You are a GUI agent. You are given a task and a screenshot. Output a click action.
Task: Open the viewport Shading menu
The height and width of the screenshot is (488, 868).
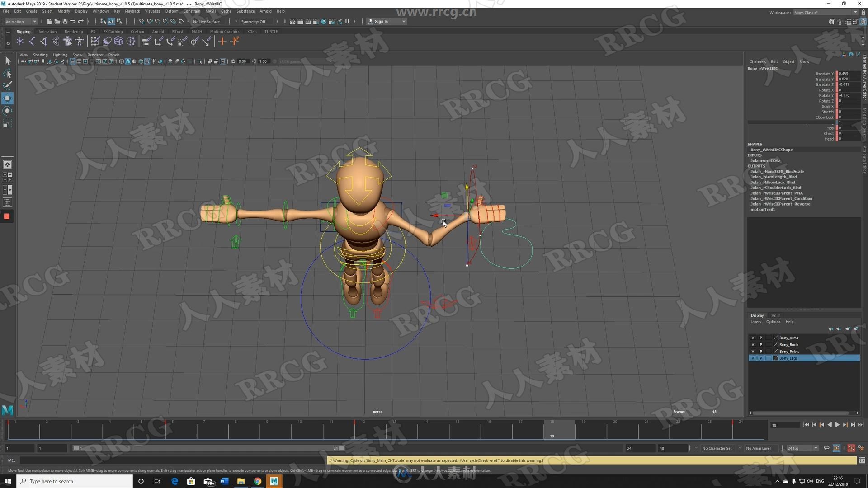point(40,55)
